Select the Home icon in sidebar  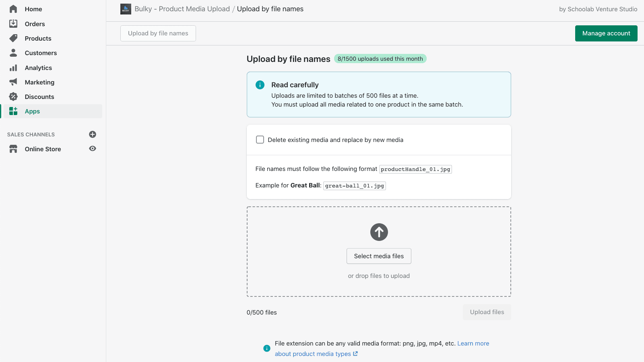[x=13, y=9]
